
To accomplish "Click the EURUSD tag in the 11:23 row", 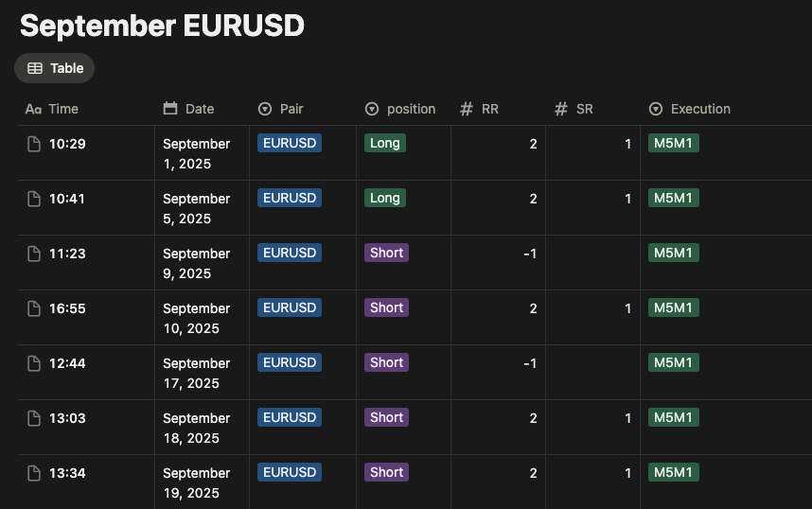I will click(290, 253).
